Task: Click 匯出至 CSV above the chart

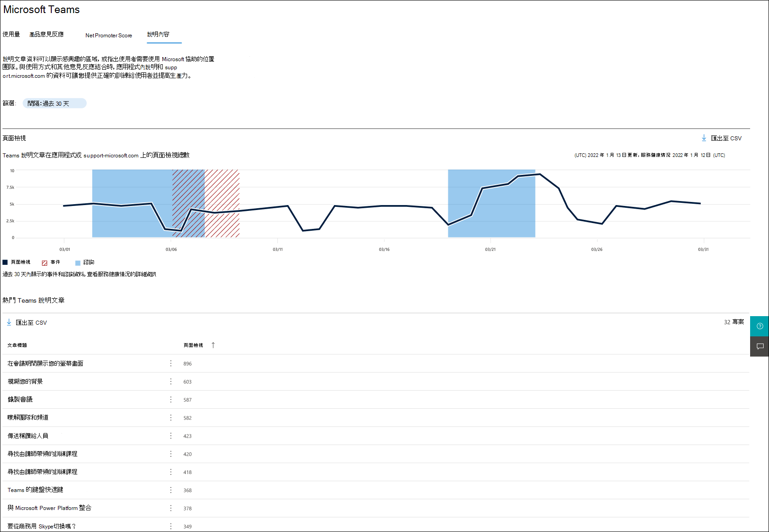Action: tap(726, 138)
